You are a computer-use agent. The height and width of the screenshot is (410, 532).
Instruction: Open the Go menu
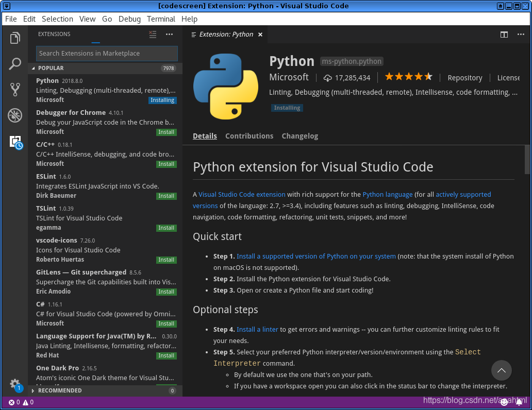pyautogui.click(x=107, y=19)
